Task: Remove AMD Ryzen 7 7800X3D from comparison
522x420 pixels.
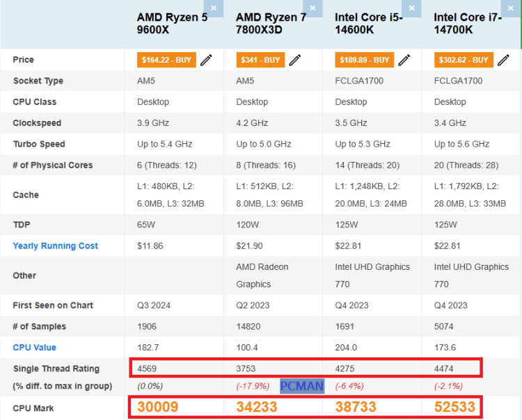Action: (x=313, y=8)
